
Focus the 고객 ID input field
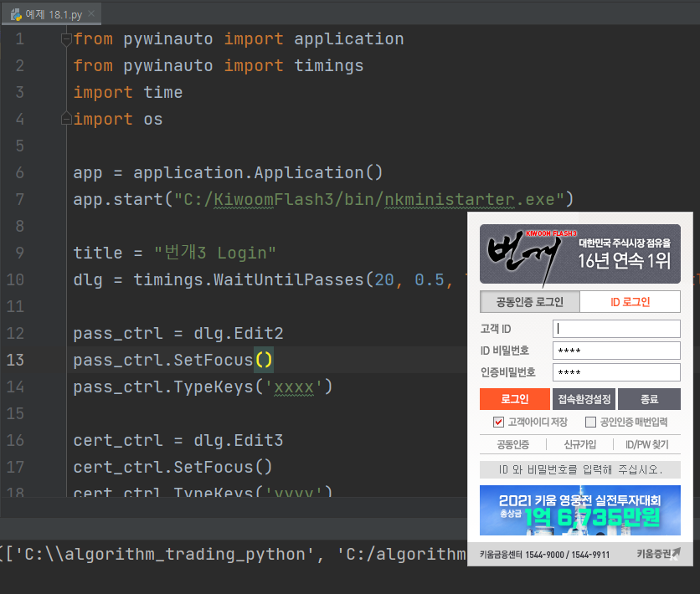pos(616,329)
